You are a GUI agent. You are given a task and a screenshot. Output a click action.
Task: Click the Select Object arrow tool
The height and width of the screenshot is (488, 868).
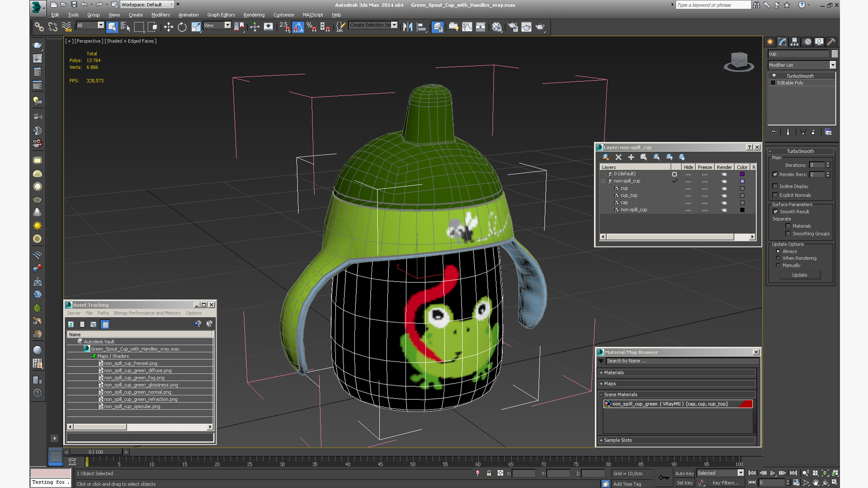(112, 27)
